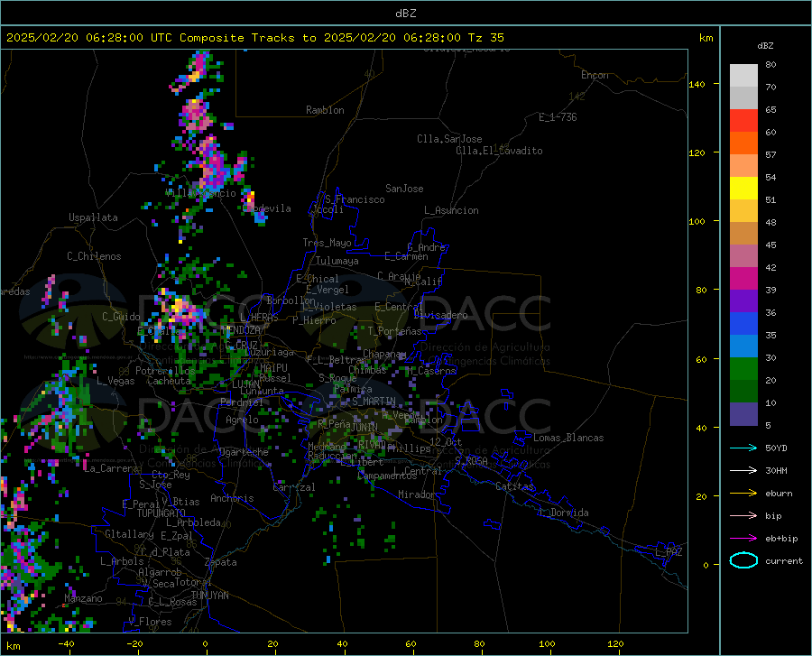Click the 'Zapata' place label
The width and height of the screenshot is (812, 656).
point(221,562)
